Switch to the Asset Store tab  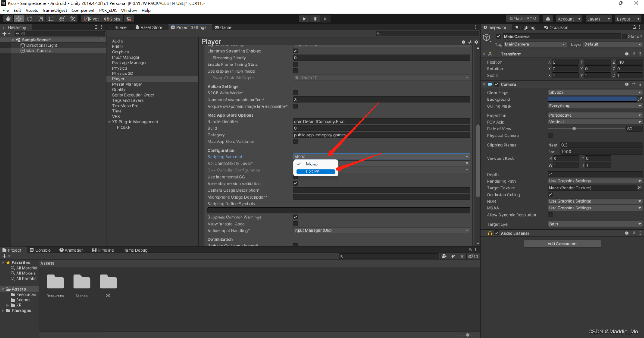click(149, 27)
